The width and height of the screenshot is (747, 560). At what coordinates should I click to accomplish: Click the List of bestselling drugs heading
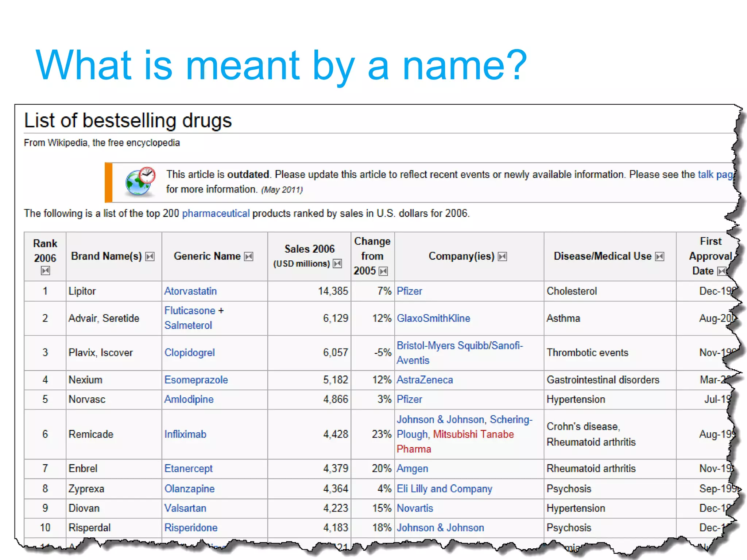coord(128,120)
